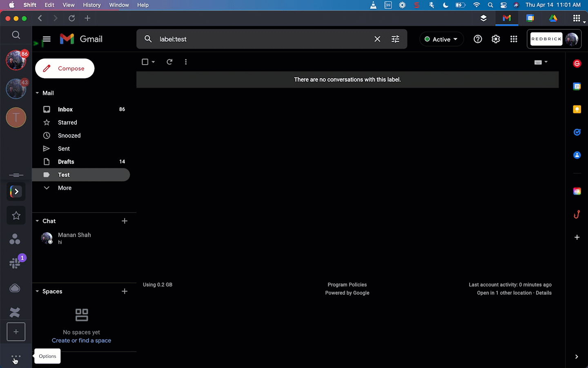Open Redbrick account profile menu
Viewport: 588px width, 368px height.
pos(554,39)
